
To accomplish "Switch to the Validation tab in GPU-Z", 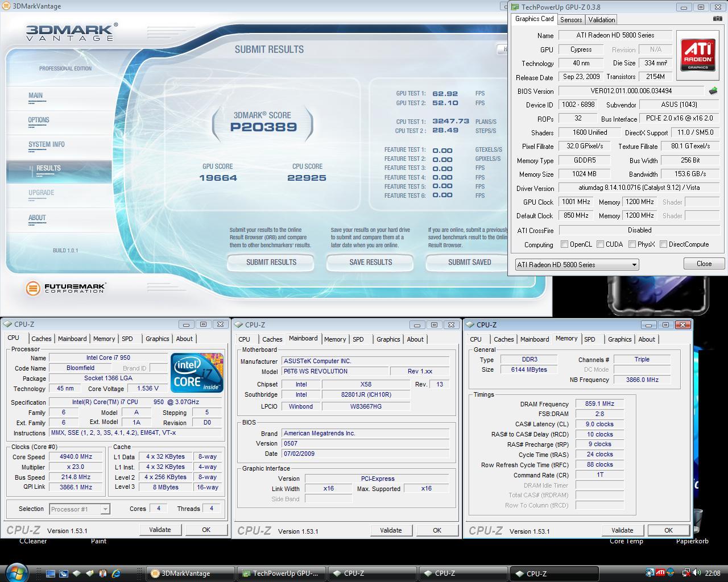I will [x=602, y=19].
